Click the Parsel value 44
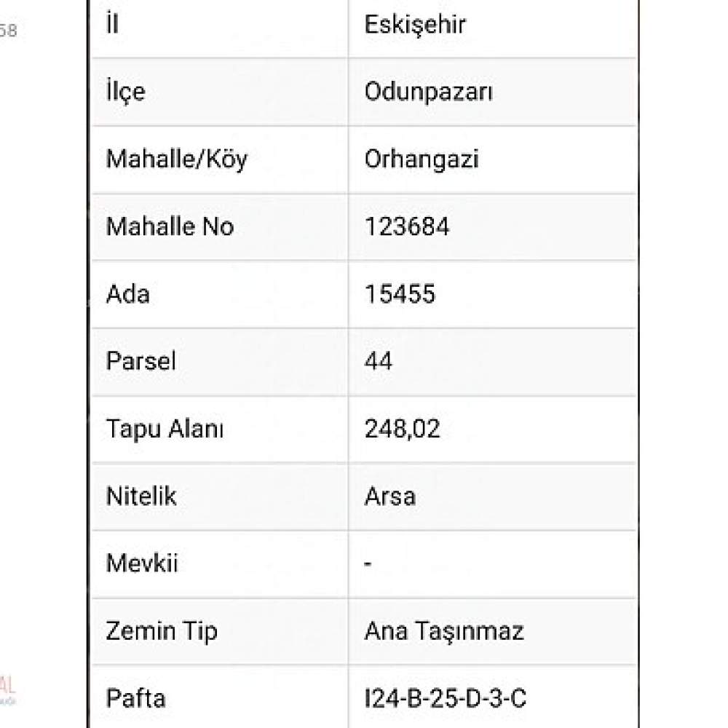 coord(378,361)
